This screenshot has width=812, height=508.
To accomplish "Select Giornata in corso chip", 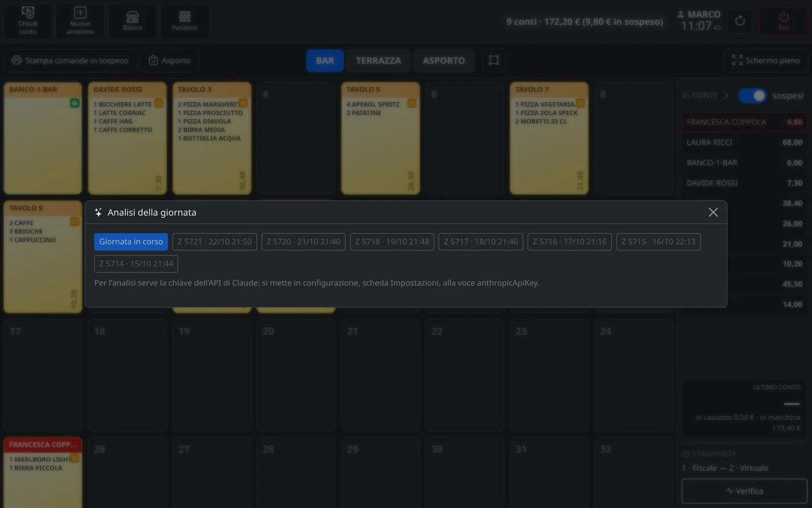I will 131,242.
